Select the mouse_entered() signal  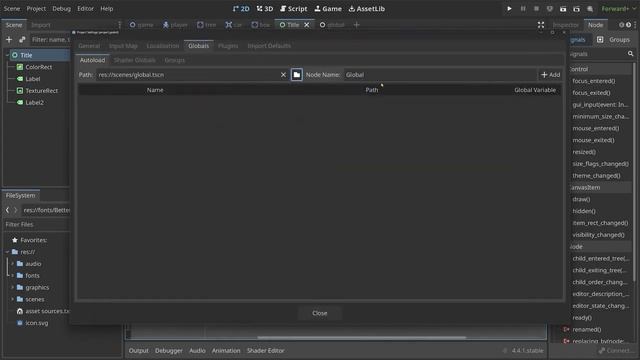(596, 128)
